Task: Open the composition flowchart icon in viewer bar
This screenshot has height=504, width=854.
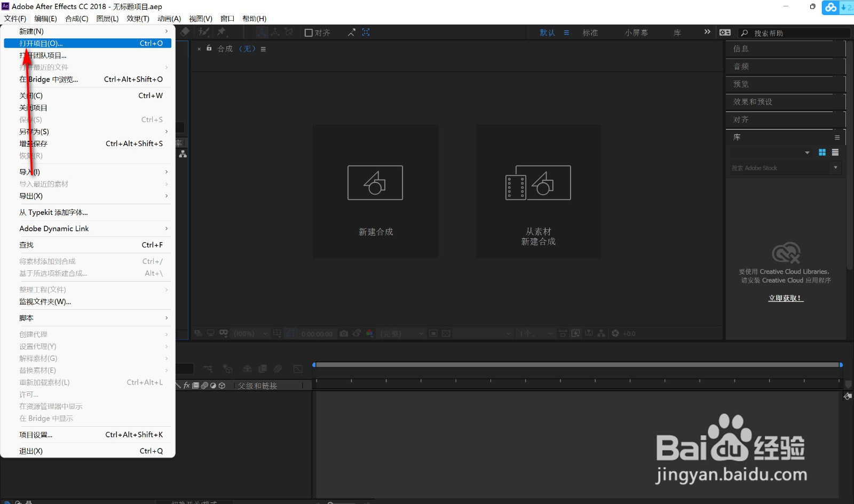Action: 602,333
